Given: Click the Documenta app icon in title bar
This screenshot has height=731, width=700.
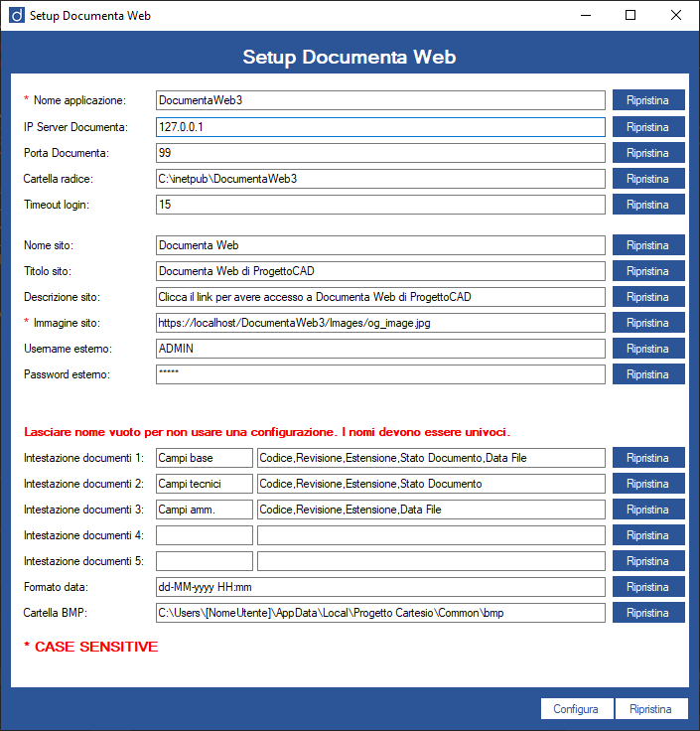Looking at the screenshot, I should (x=17, y=15).
